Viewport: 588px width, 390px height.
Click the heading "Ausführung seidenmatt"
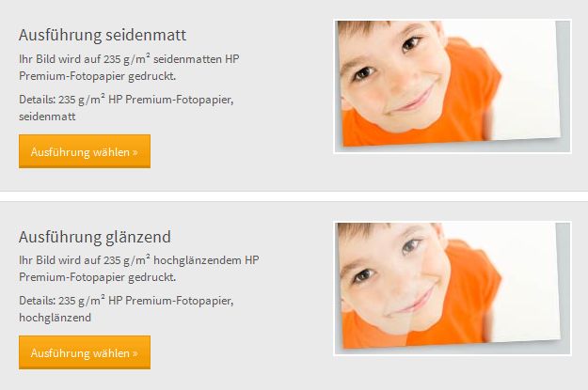[x=103, y=35]
